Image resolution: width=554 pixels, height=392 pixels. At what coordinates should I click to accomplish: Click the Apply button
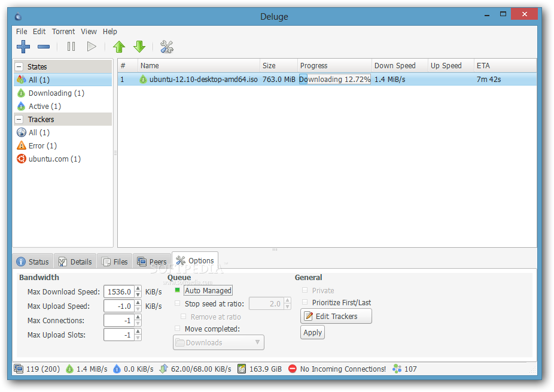(x=312, y=332)
